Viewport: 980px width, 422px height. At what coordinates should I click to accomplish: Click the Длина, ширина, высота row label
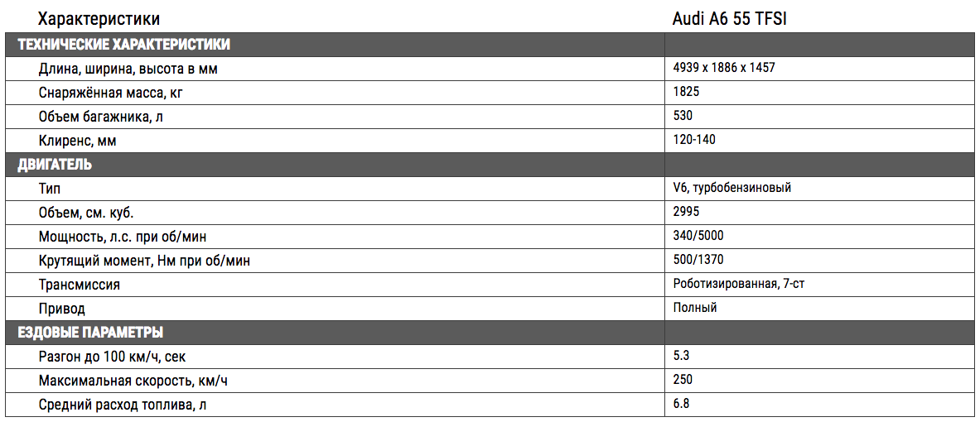pyautogui.click(x=128, y=69)
